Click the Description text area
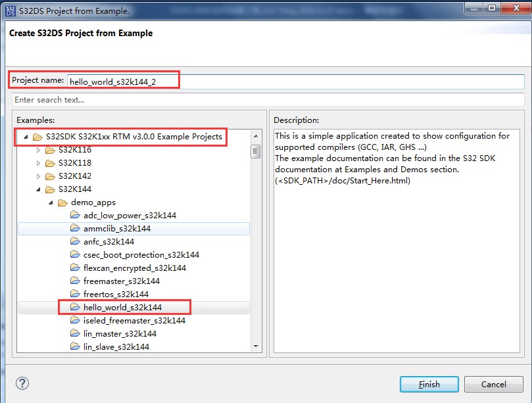Image resolution: width=532 pixels, height=403 pixels. 397,241
